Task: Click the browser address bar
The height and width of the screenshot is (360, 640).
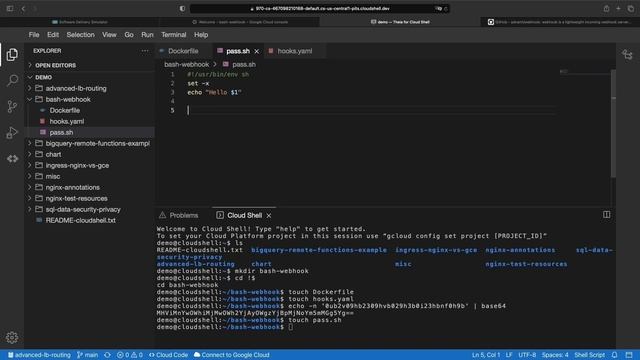Action: point(320,9)
